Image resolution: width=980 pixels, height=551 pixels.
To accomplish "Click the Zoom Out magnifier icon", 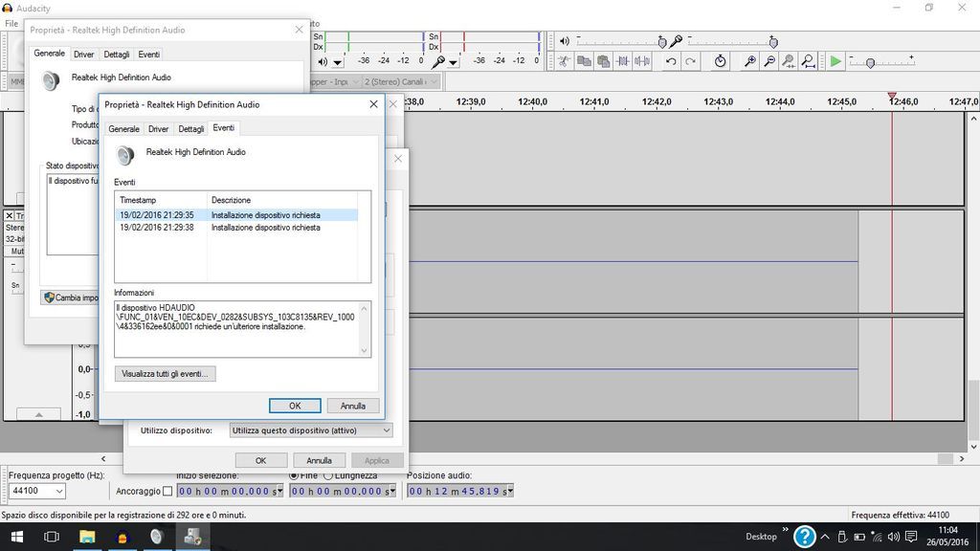I will (769, 61).
